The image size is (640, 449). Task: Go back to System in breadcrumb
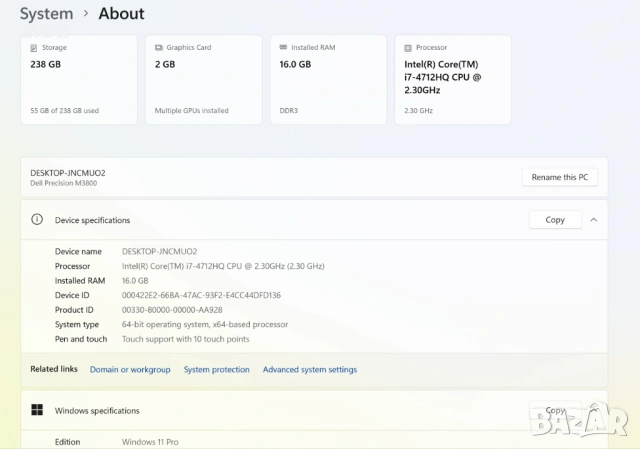pos(47,13)
